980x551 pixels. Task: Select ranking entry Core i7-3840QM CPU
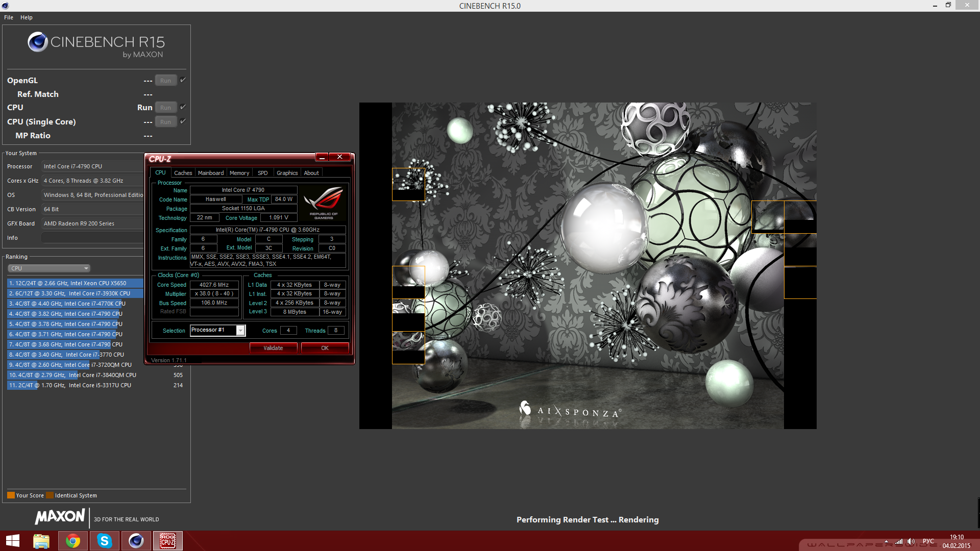tap(96, 375)
